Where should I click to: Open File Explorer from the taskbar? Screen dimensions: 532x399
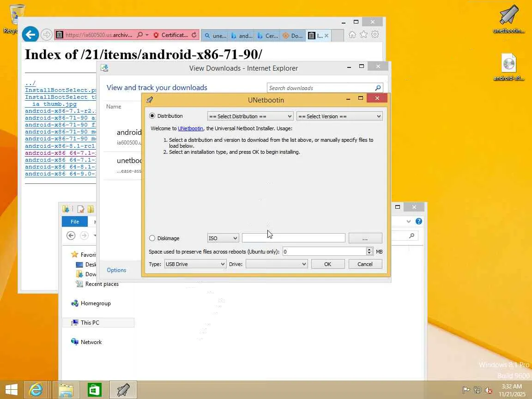(x=66, y=390)
